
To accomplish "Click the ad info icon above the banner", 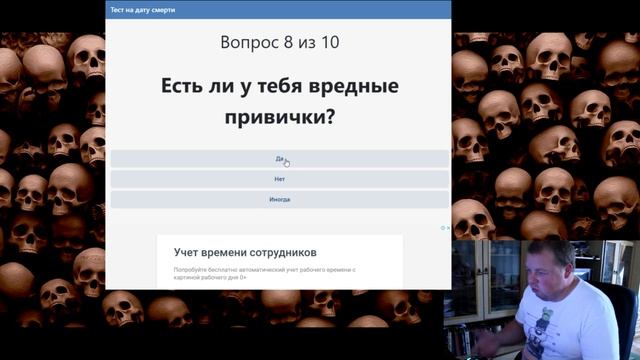I will point(442,228).
